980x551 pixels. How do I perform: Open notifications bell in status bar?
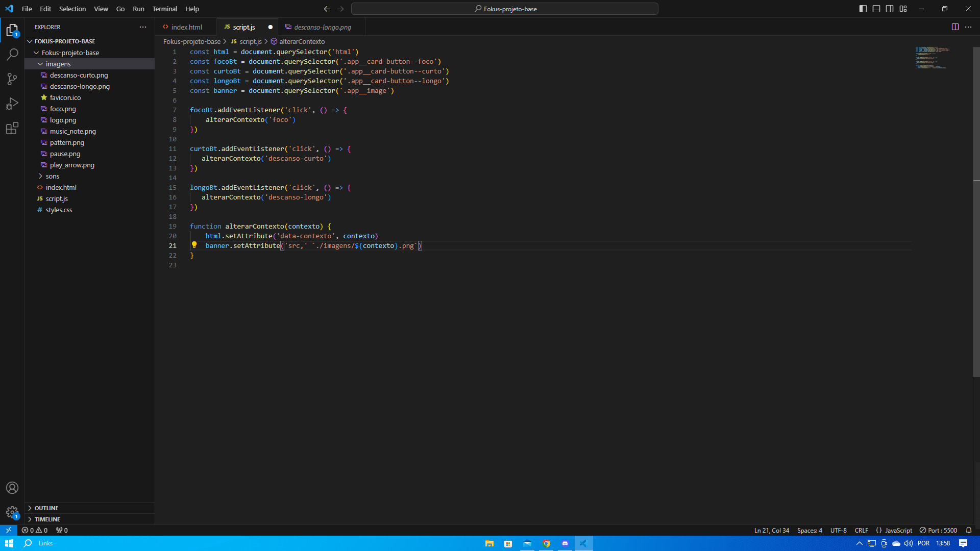coord(969,530)
